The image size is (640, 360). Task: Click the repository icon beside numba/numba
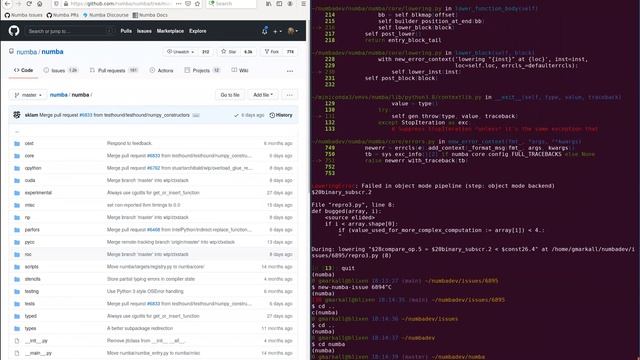(x=11, y=51)
